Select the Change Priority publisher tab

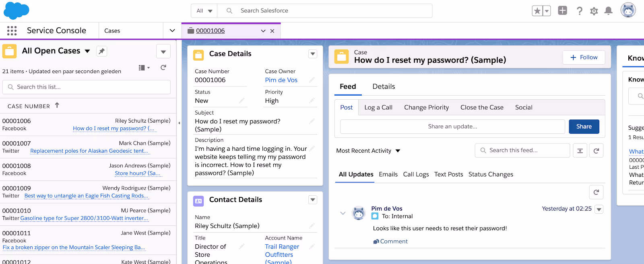coord(426,107)
